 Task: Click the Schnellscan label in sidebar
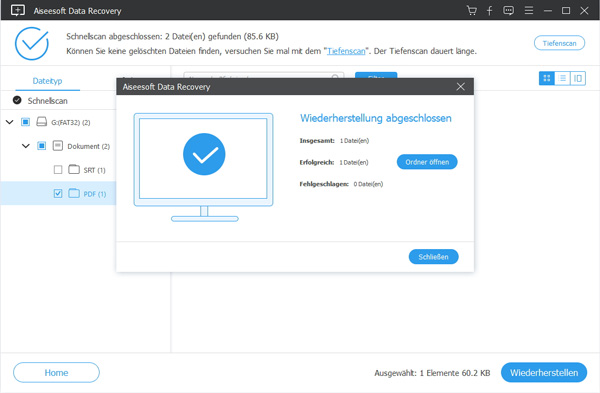(47, 101)
